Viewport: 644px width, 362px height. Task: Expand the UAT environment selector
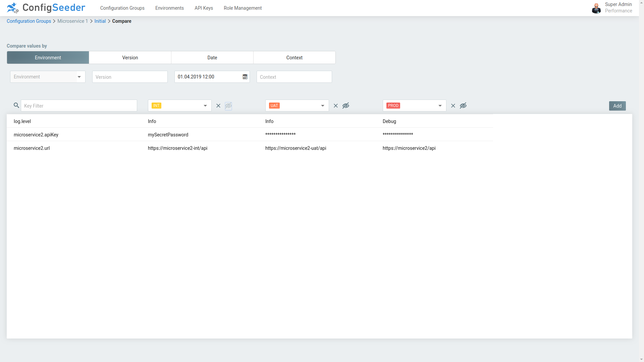point(322,106)
